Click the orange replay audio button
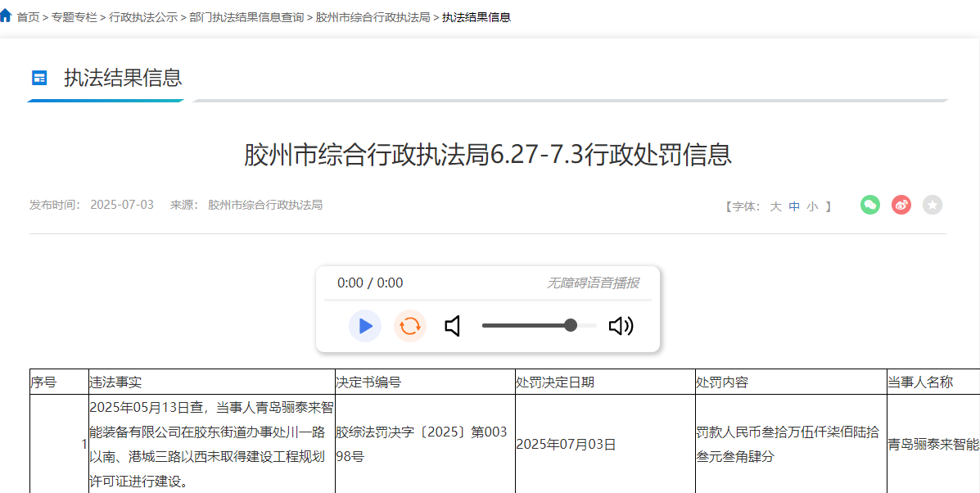Screen dimensions: 980x493 pos(409,326)
